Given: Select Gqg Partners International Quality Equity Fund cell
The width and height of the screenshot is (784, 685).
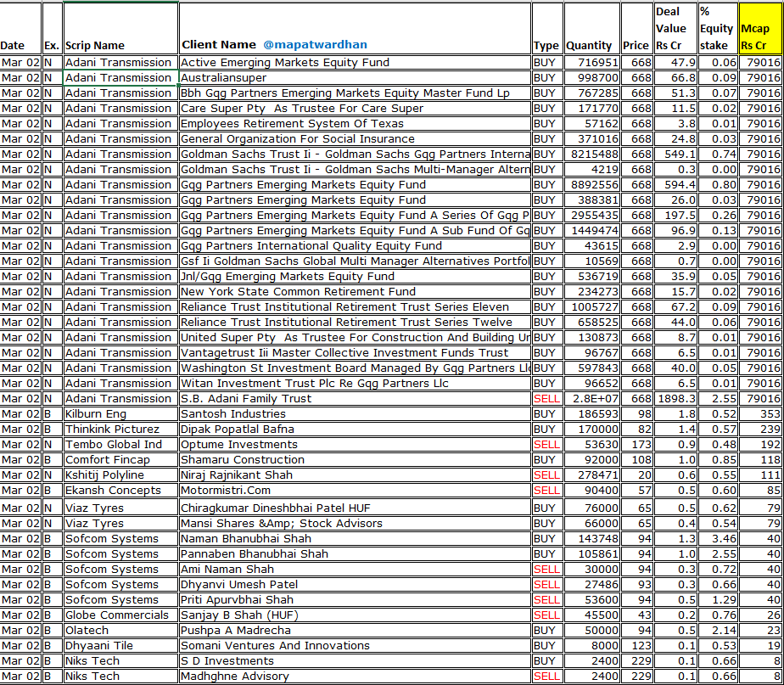Looking at the screenshot, I should pos(355,245).
